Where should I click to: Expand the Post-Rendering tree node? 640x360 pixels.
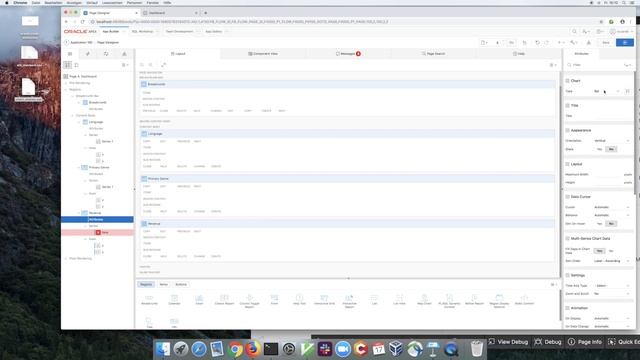(x=66, y=258)
